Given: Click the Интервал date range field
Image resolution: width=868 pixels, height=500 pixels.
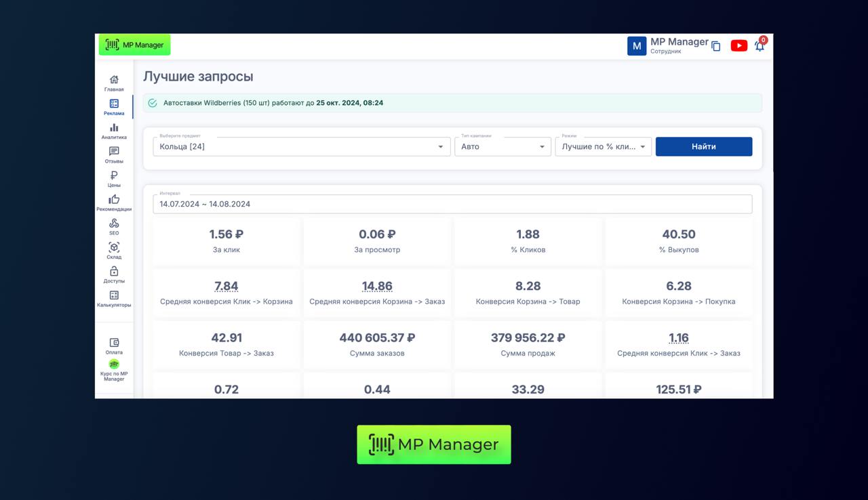Looking at the screenshot, I should pos(452,204).
